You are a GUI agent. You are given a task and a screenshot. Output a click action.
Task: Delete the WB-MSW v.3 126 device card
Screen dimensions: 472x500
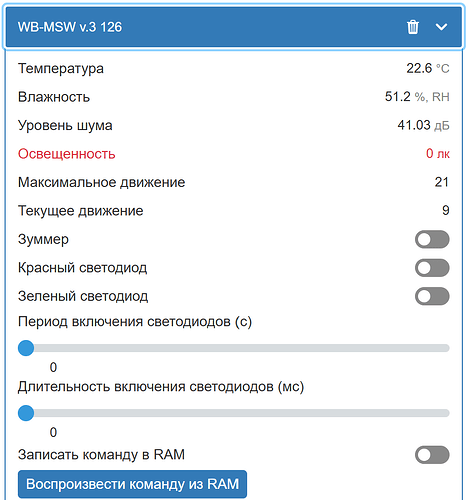pyautogui.click(x=413, y=27)
